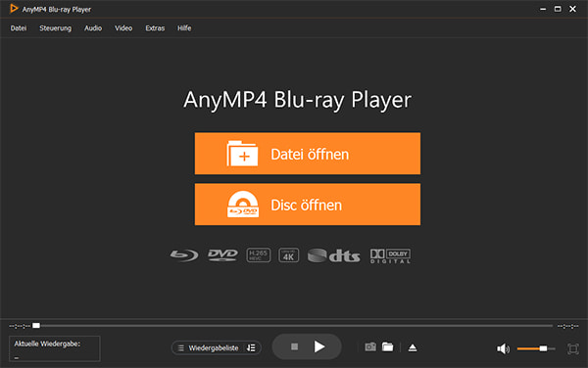588x368 pixels.
Task: Eject the disc with eject icon
Action: tap(413, 347)
